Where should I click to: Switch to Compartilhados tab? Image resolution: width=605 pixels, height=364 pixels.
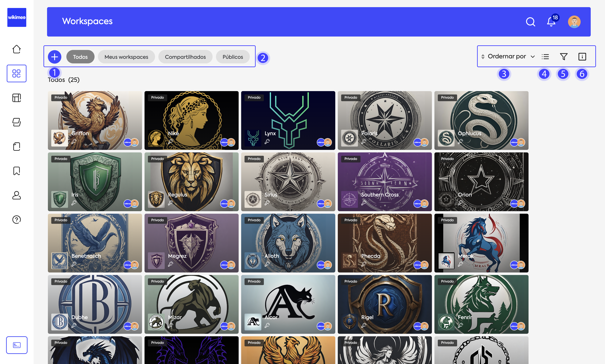pyautogui.click(x=185, y=57)
